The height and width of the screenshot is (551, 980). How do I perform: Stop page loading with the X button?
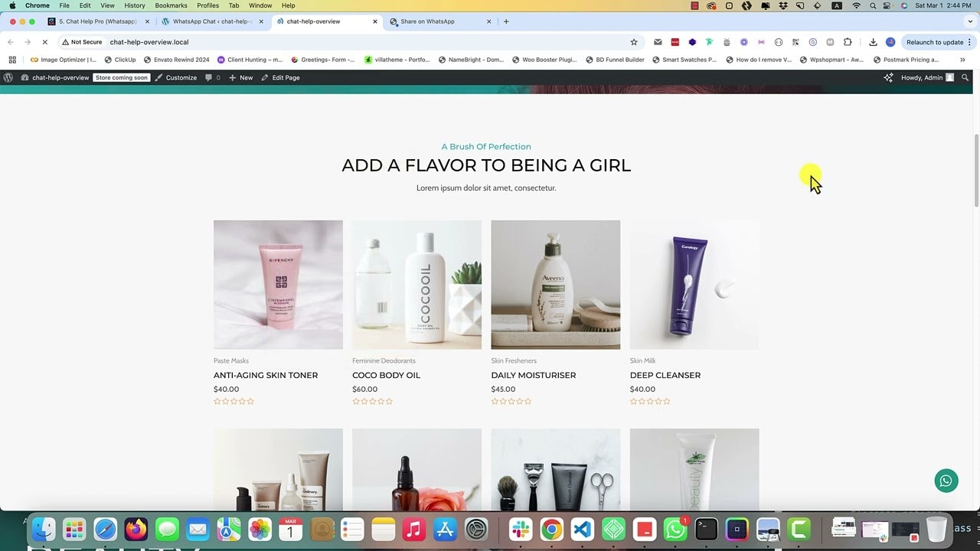coord(44,42)
